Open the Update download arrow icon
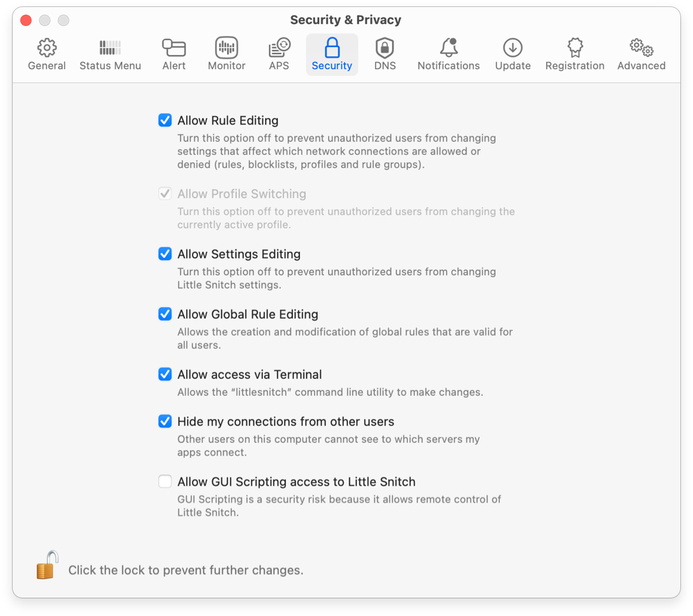This screenshot has height=616, width=693. pos(512,48)
